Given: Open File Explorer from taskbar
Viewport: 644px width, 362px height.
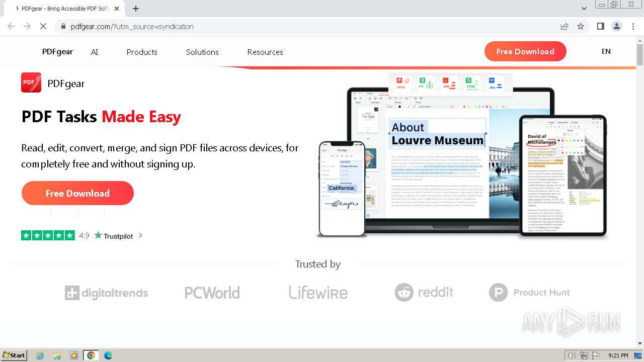Looking at the screenshot, I should tap(57, 355).
